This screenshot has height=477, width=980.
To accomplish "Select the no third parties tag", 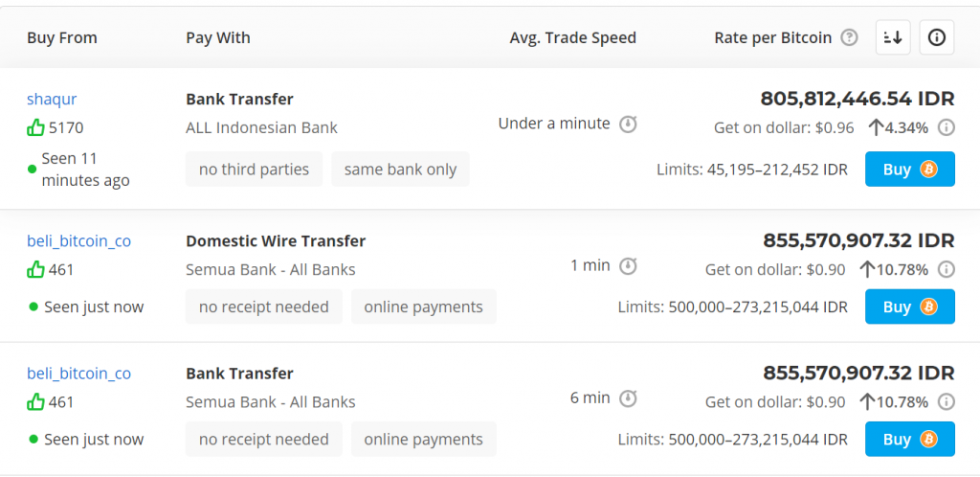I will pyautogui.click(x=254, y=169).
